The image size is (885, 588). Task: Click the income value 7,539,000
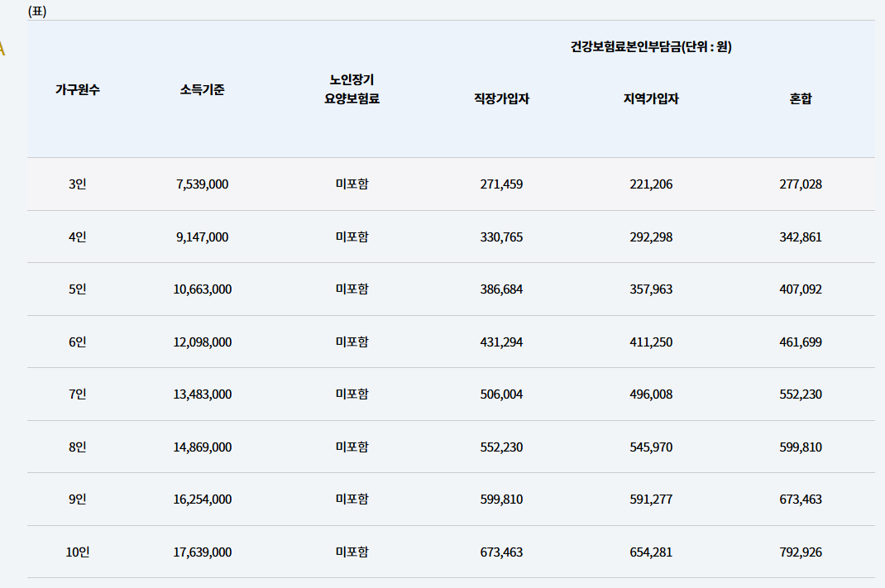click(x=200, y=184)
